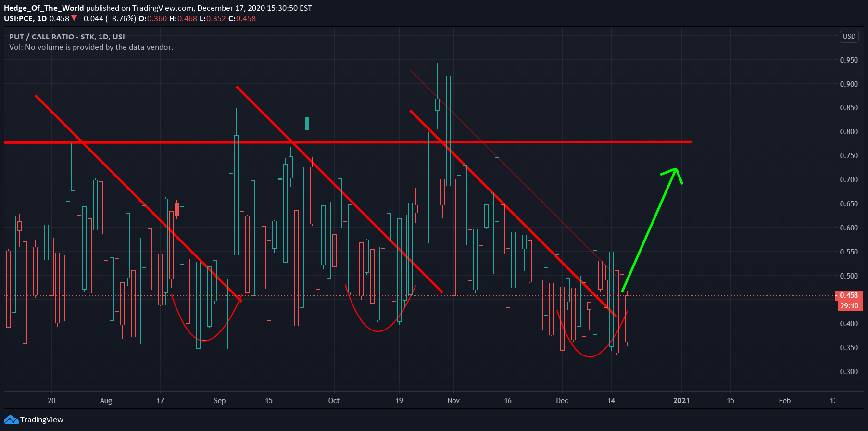The width and height of the screenshot is (868, 431).
Task: Click the Vol no volume data notice
Action: [91, 47]
